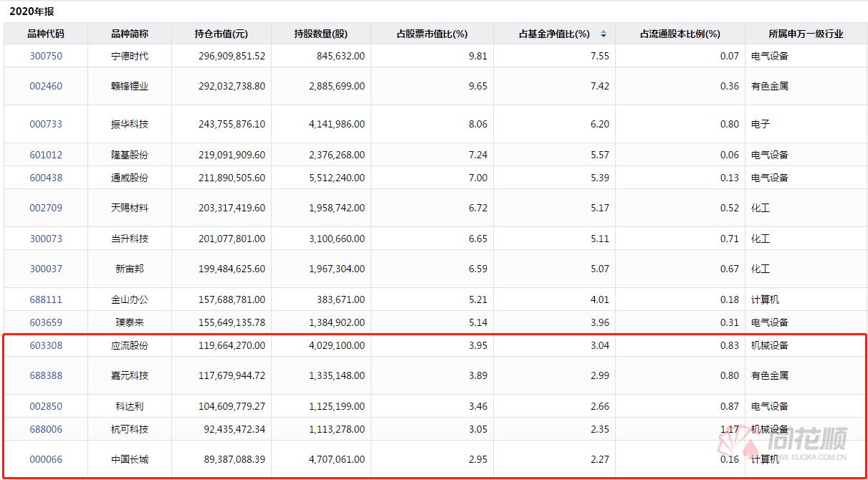Open stock code link 002709

coord(46,208)
